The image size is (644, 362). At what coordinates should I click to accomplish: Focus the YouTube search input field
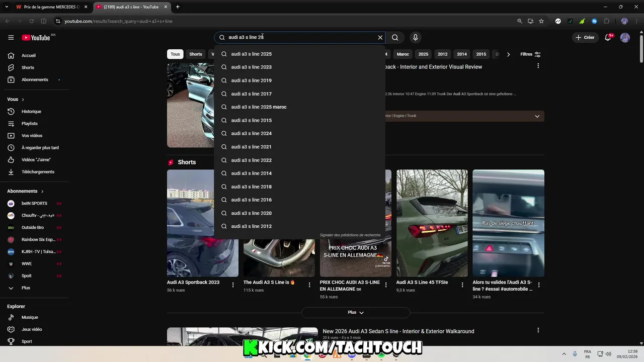pos(299,37)
